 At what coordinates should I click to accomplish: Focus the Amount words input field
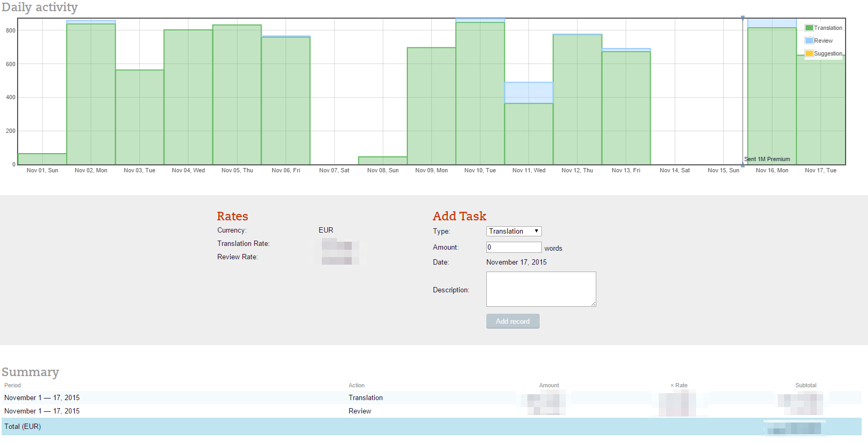coord(514,247)
